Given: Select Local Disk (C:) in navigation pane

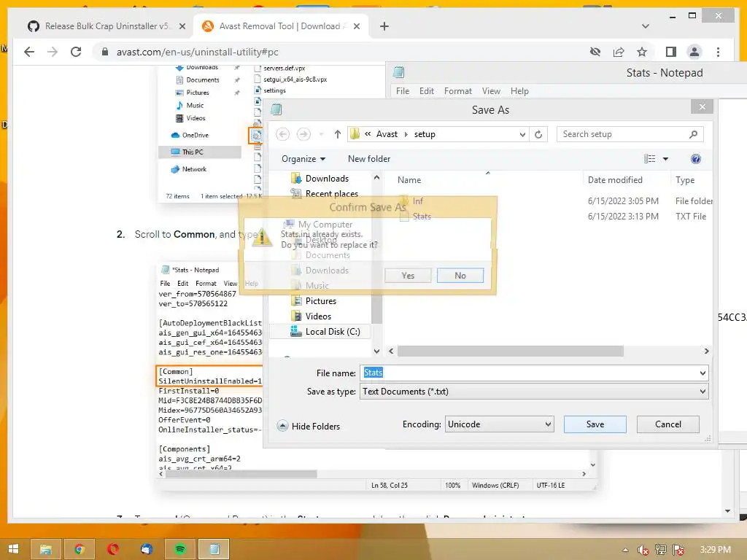Looking at the screenshot, I should point(333,332).
